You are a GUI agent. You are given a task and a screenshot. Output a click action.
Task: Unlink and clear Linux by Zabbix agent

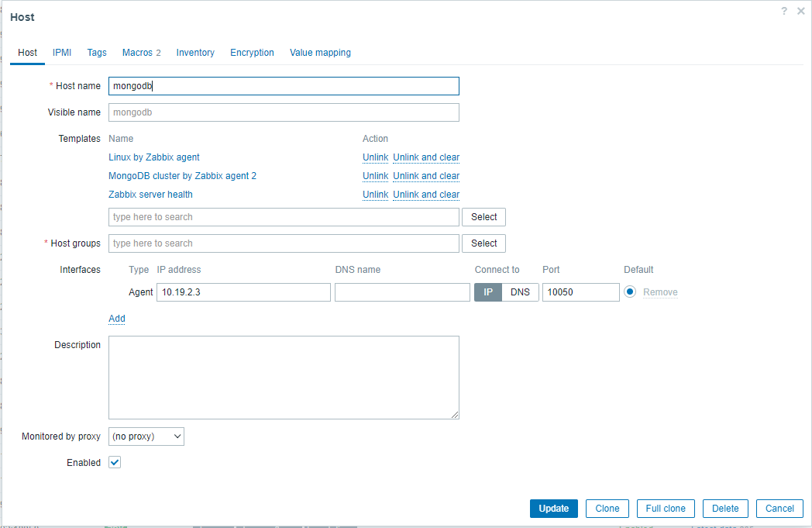coord(426,157)
